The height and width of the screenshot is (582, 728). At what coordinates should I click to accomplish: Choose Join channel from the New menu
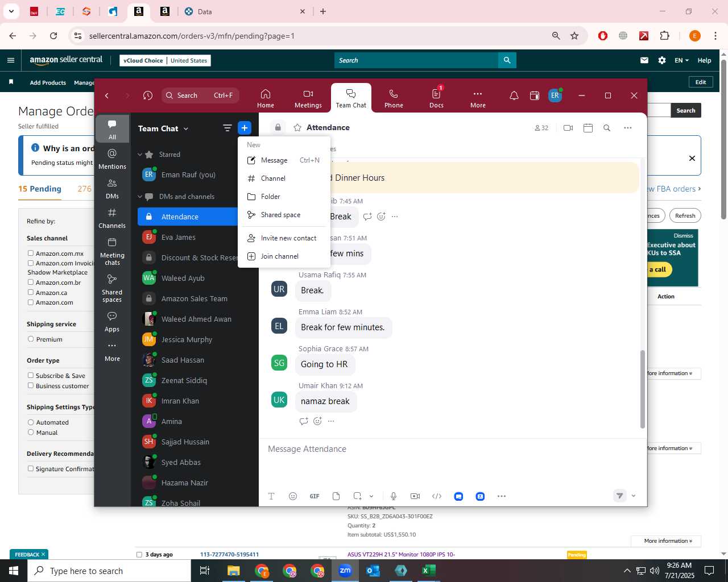284,256
